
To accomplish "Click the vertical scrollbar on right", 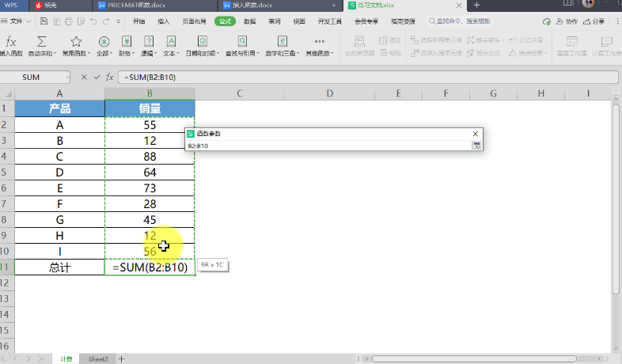I will (x=616, y=199).
